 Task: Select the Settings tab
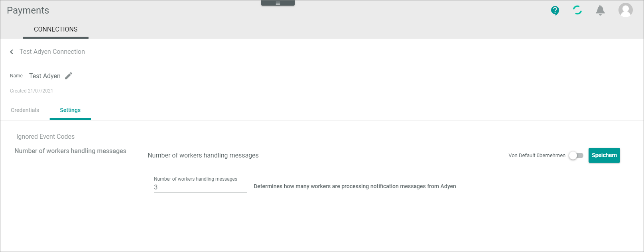70,110
